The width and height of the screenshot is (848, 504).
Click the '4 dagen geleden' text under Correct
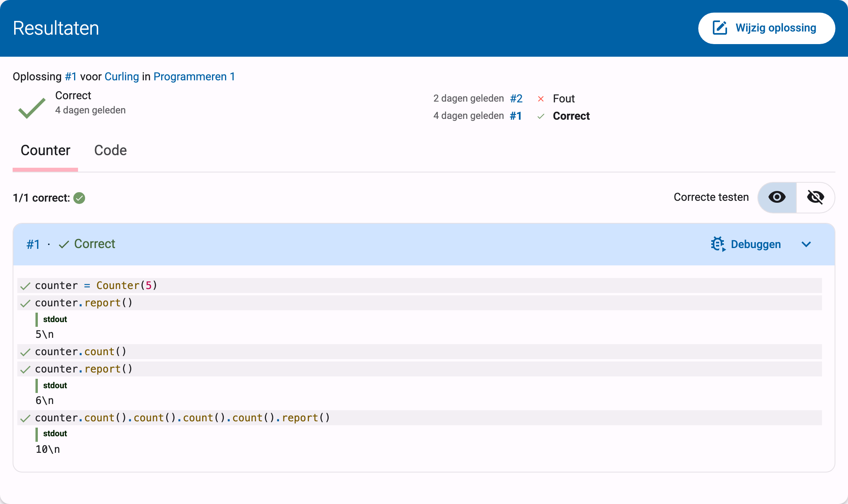tap(90, 110)
